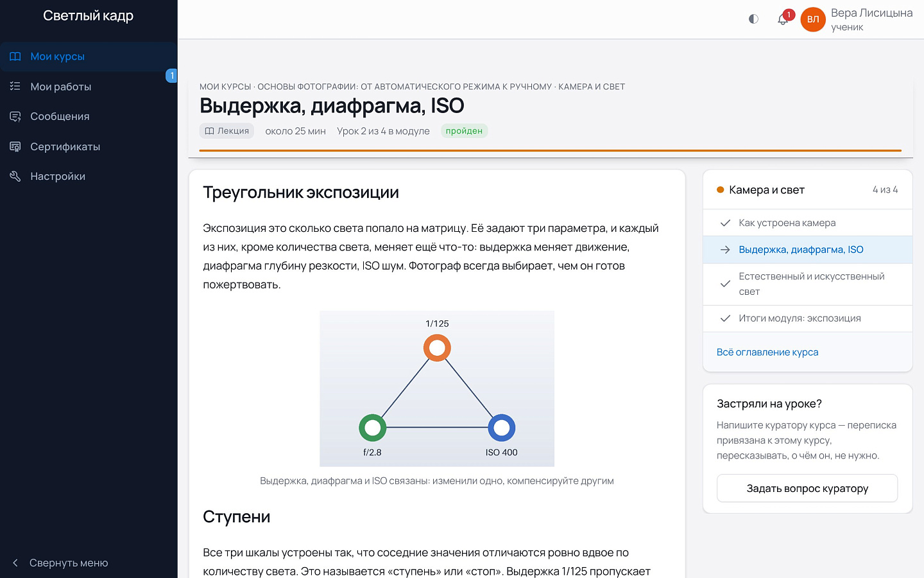Click the Свернуть меню label

[x=69, y=563]
